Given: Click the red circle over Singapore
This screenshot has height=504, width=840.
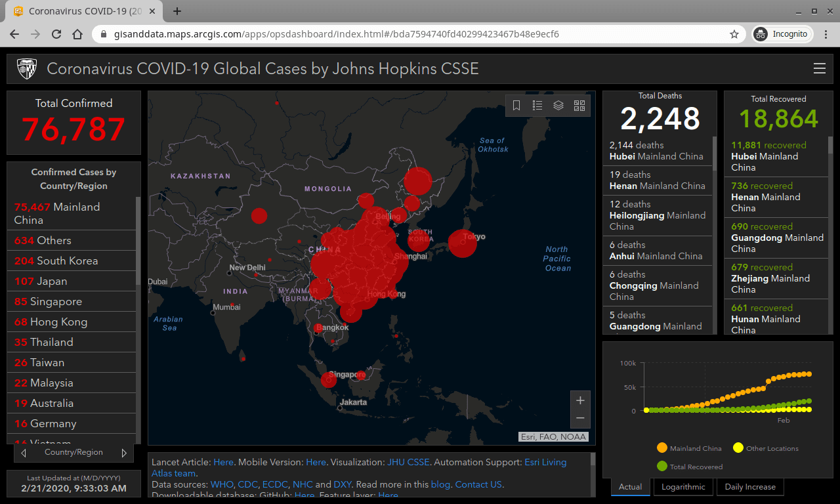Looking at the screenshot, I should [329, 379].
